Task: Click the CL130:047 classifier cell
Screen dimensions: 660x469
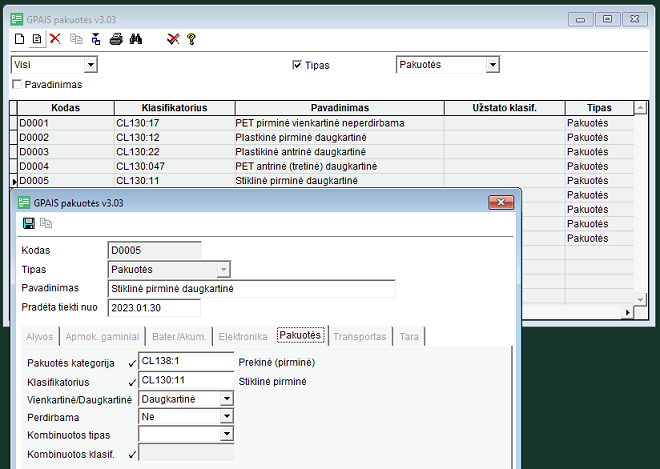Action: [x=174, y=166]
